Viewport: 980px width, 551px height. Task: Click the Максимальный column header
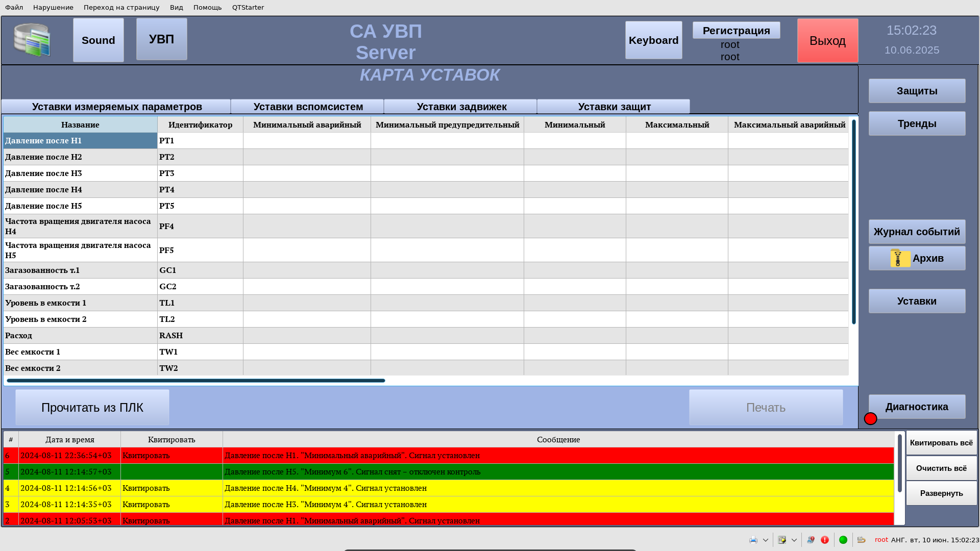pyautogui.click(x=677, y=124)
